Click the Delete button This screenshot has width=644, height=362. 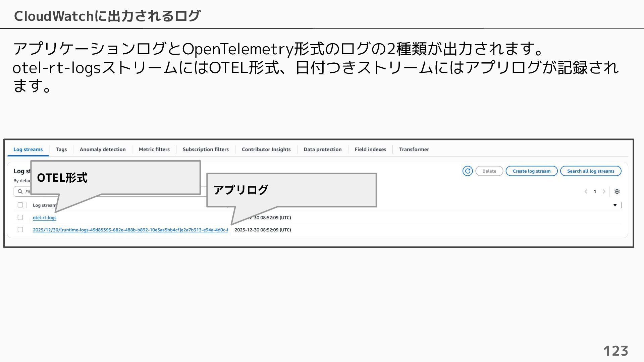(489, 171)
